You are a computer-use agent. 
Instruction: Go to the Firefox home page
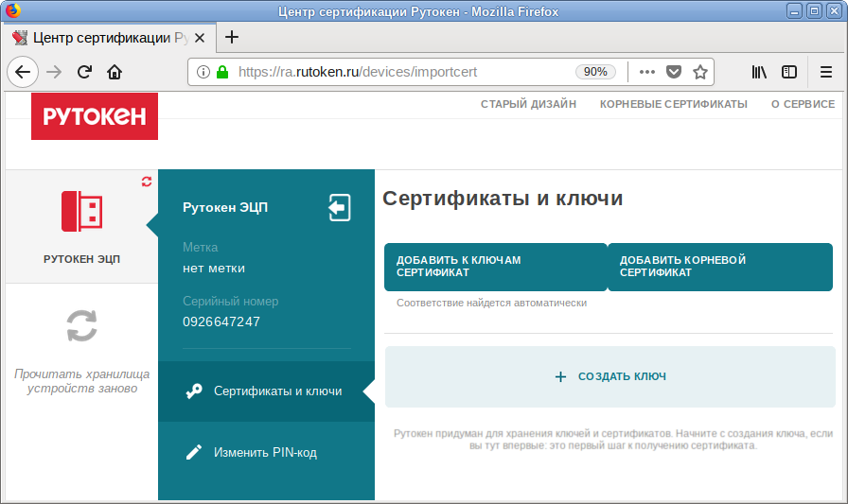[x=115, y=72]
